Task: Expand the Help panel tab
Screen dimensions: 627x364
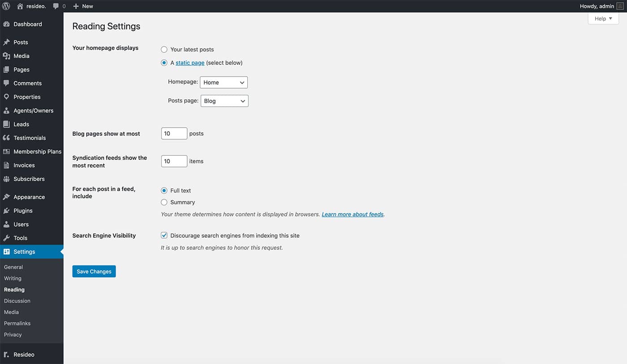Action: point(603,18)
